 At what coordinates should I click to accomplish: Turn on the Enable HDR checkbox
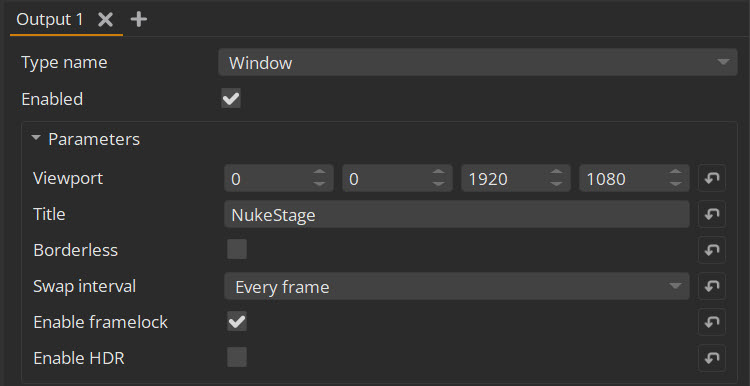[237, 357]
